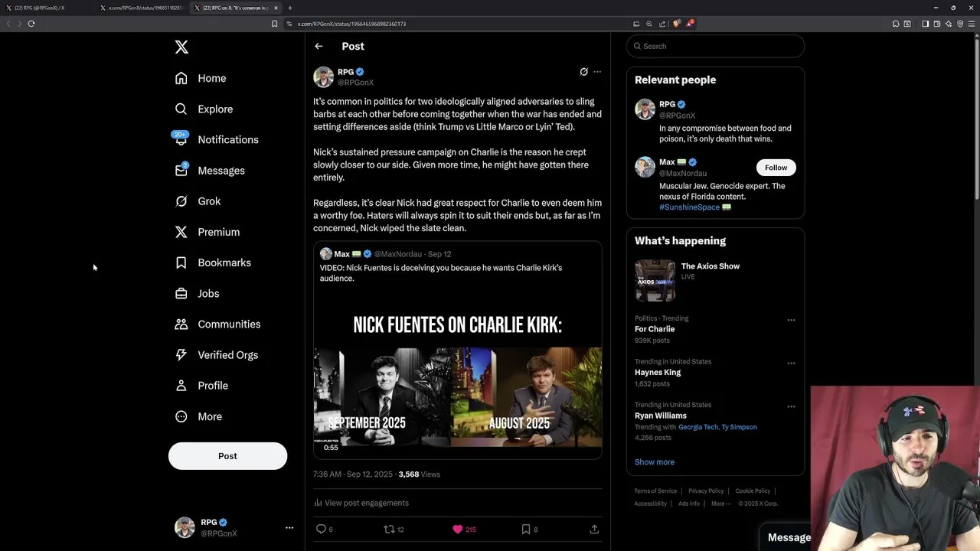
Task: Click the reply comment icon on the post
Action: 321,529
